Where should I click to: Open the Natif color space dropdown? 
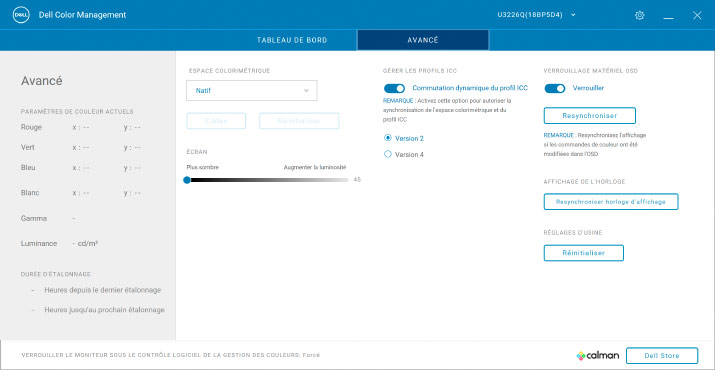pyautogui.click(x=252, y=90)
